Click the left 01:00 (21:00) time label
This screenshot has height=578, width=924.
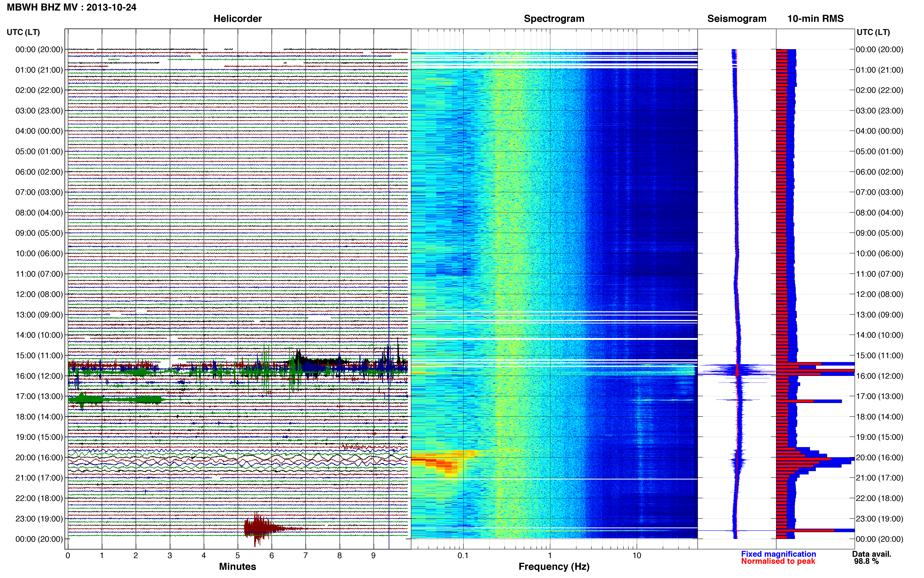coord(39,70)
